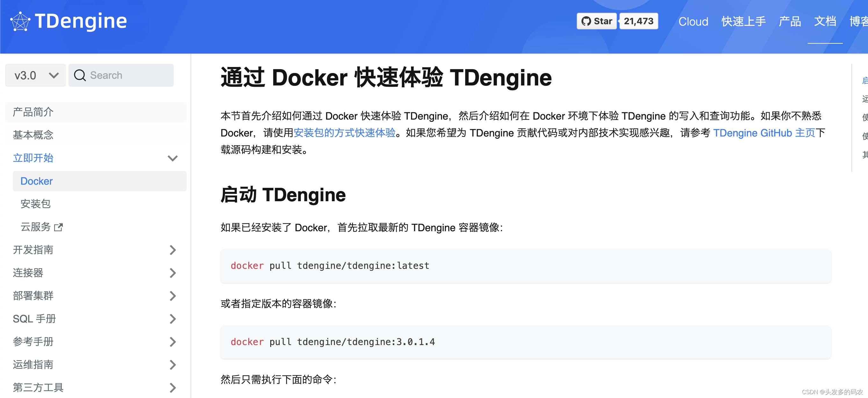The image size is (868, 398).
Task: Click the search magnifier icon
Action: coord(80,75)
